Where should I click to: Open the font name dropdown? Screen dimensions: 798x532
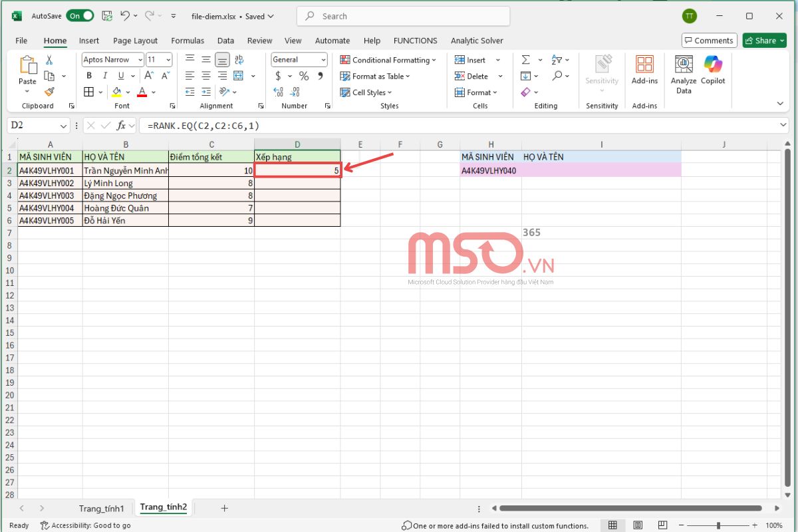point(140,60)
